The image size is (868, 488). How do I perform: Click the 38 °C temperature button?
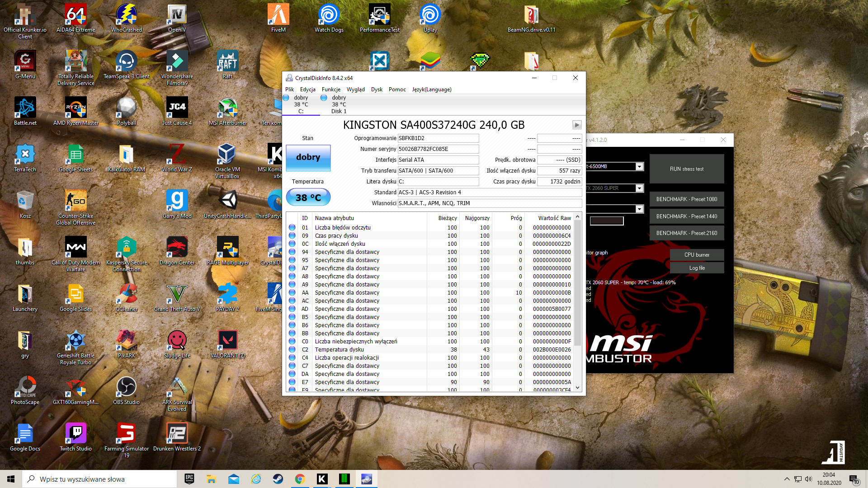308,197
